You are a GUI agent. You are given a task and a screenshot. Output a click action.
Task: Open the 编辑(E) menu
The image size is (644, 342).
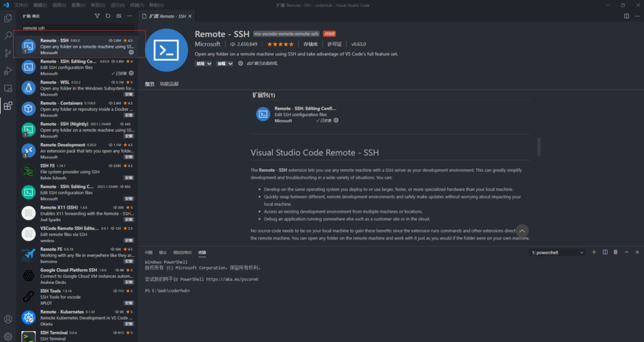tap(40, 5)
